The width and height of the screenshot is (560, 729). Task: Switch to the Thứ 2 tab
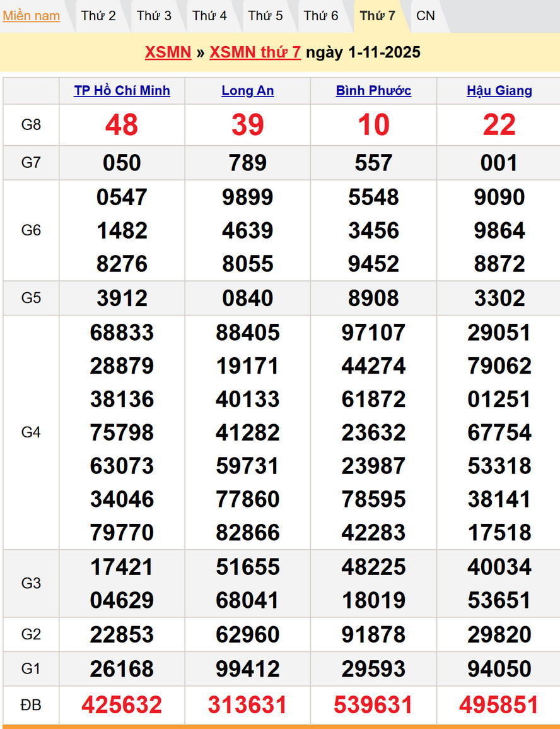coord(98,16)
